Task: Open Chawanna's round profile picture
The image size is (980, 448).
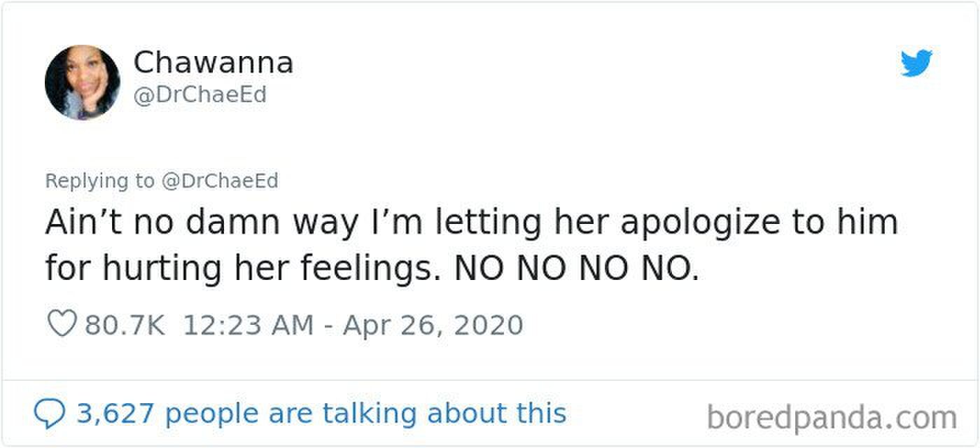Action: point(82,83)
